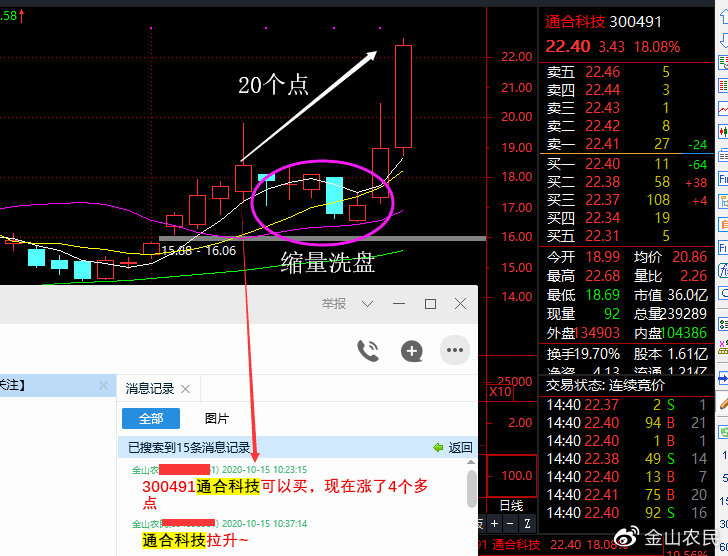Select tick row 14:40 22.40 92 S

tap(626, 513)
